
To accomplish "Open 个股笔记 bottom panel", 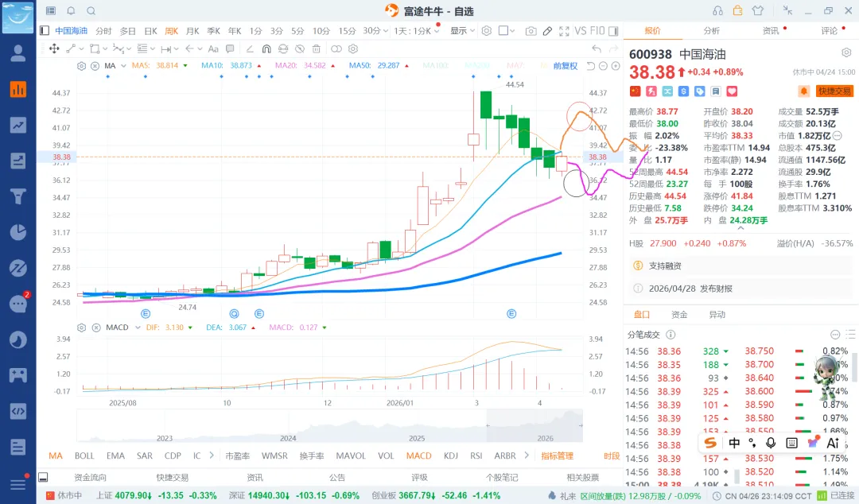I will (502, 477).
